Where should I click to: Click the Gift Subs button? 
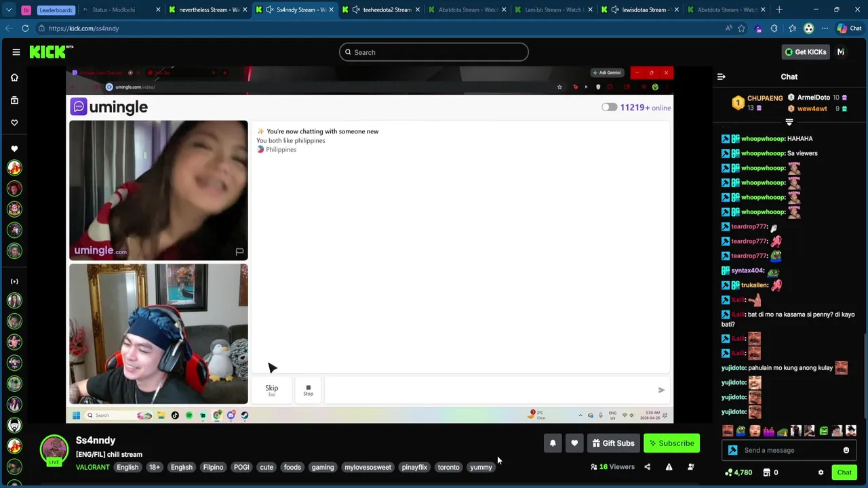point(613,443)
